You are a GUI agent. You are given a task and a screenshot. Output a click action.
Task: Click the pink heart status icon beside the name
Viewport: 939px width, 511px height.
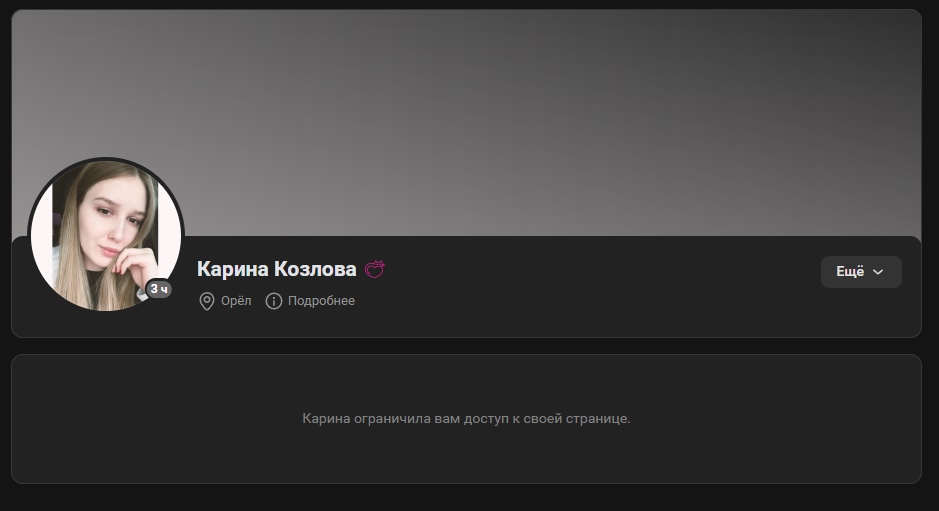(375, 269)
